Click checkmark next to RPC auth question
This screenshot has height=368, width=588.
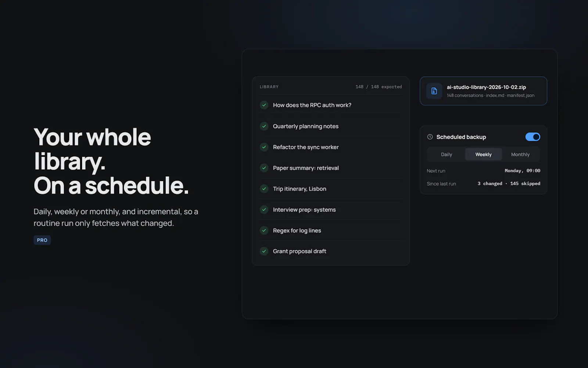264,105
